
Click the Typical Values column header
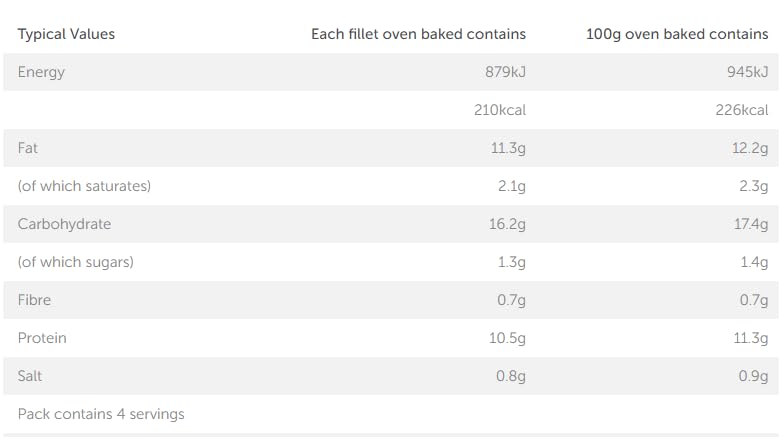(x=66, y=34)
